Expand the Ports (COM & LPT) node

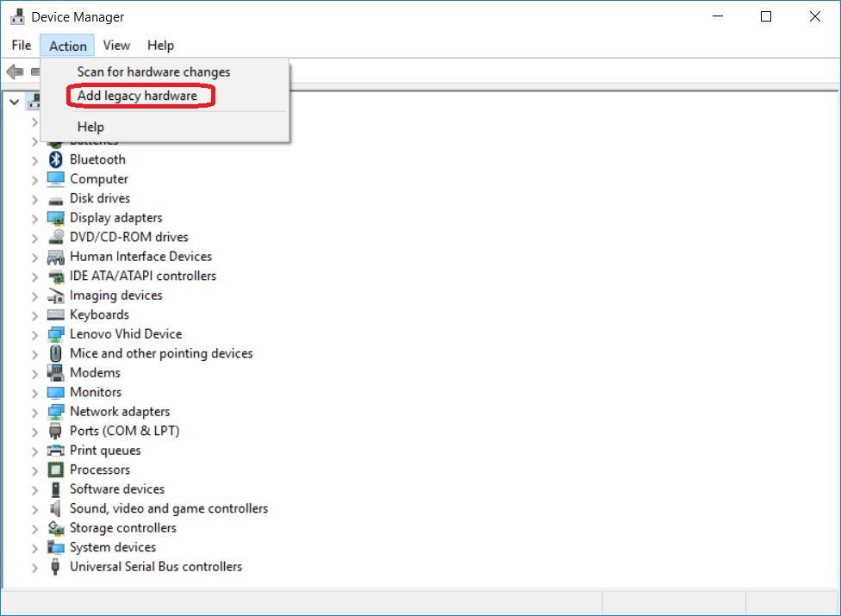coord(34,432)
